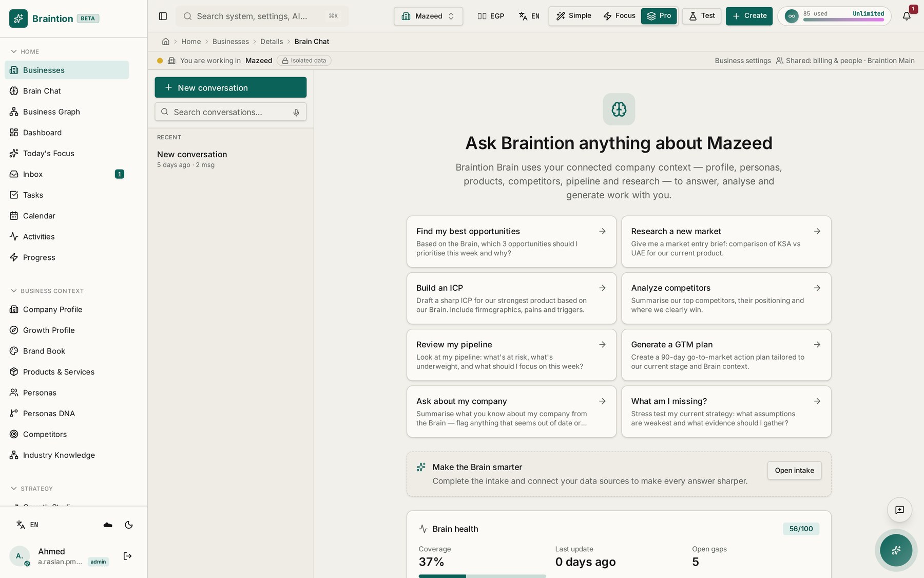924x578 pixels.
Task: Click arrow on Analyze competitors card
Action: (x=817, y=288)
